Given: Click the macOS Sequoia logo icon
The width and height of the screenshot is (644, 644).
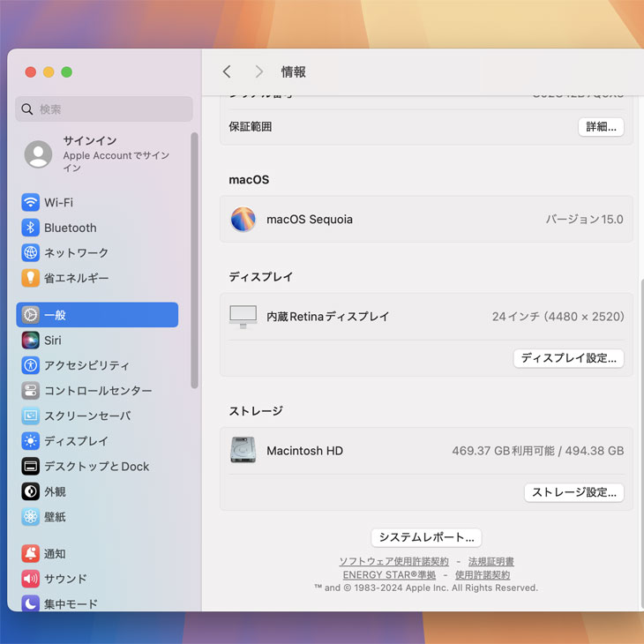Looking at the screenshot, I should coord(243,220).
